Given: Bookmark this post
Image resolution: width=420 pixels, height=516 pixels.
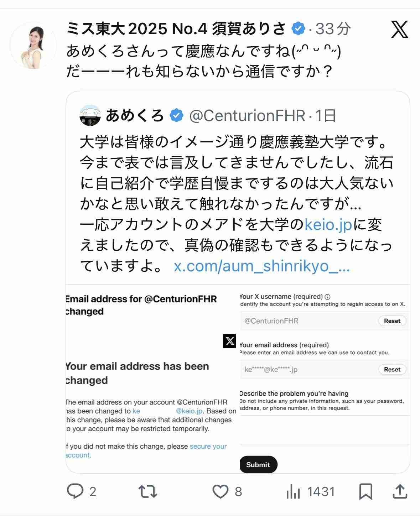Looking at the screenshot, I should pos(366,491).
